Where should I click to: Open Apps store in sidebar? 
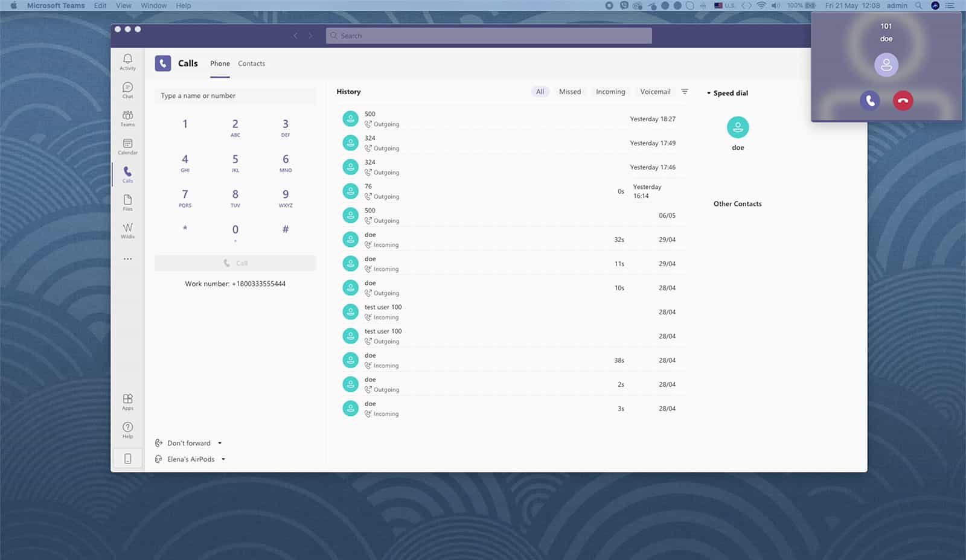(127, 401)
